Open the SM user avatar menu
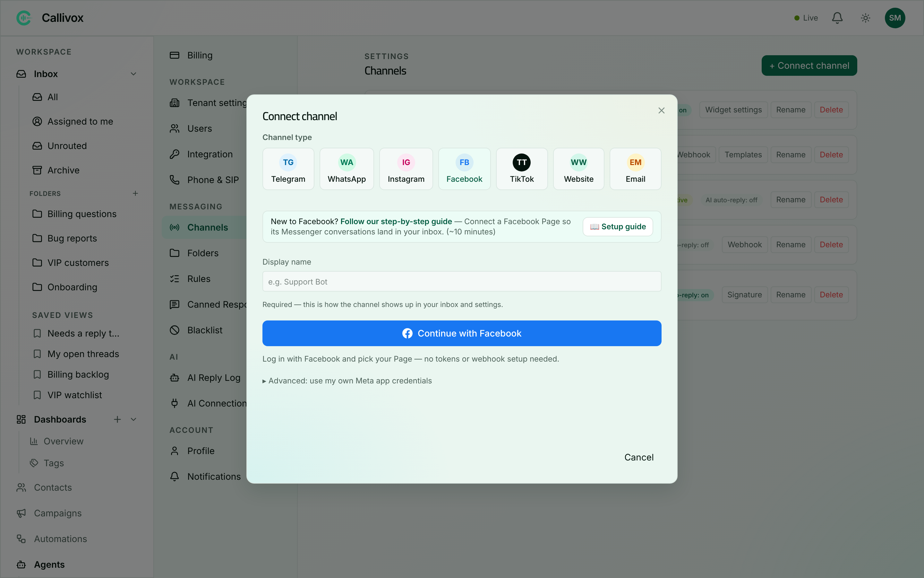 point(894,18)
